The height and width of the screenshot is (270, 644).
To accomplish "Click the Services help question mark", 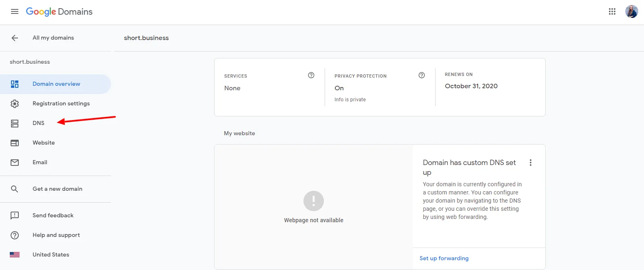I will [311, 75].
